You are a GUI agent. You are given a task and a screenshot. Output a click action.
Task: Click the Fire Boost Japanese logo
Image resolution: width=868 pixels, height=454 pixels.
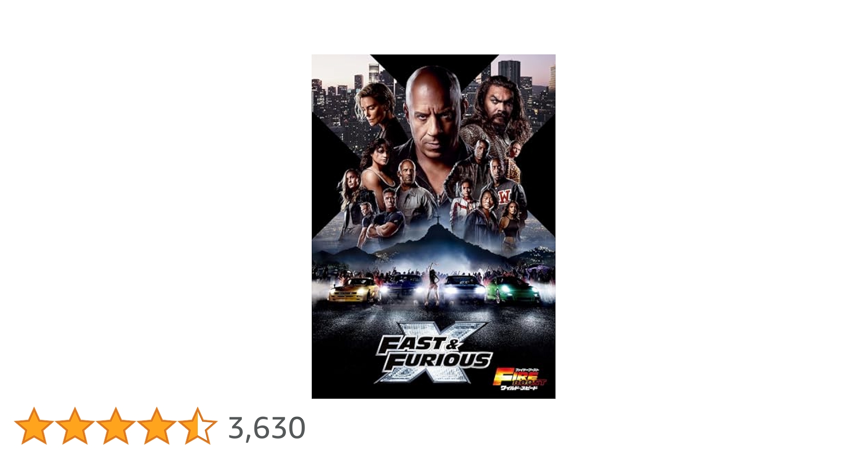click(520, 379)
